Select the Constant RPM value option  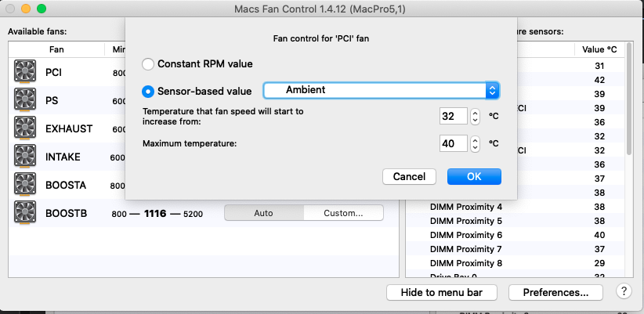coord(148,64)
